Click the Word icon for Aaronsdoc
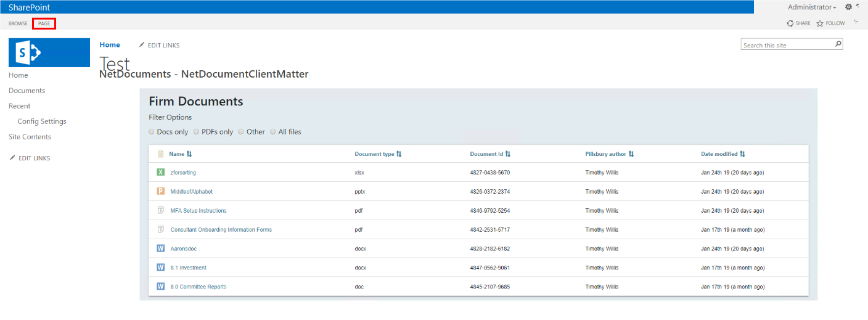The height and width of the screenshot is (320, 868). click(x=160, y=248)
